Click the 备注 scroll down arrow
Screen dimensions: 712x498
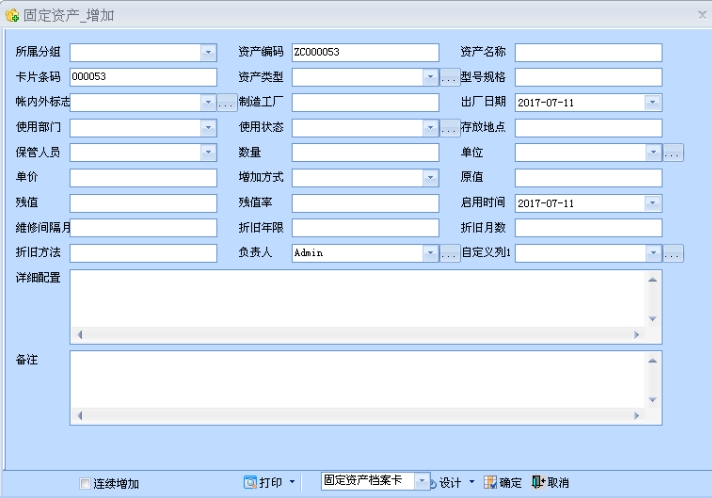pyautogui.click(x=653, y=399)
